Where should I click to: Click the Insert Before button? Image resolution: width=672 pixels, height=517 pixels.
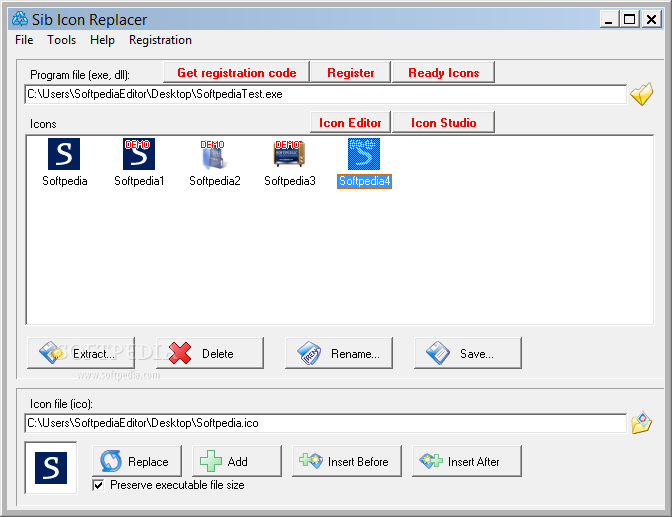coord(347,461)
